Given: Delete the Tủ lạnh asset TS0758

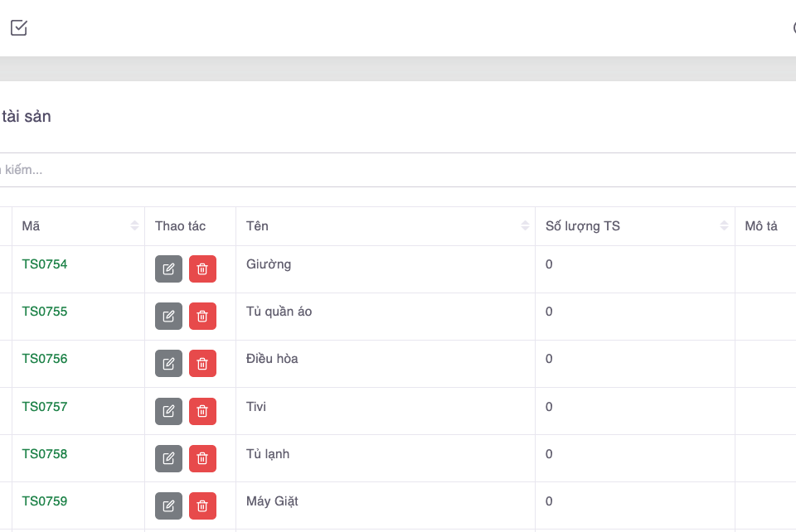Looking at the screenshot, I should pyautogui.click(x=202, y=458).
